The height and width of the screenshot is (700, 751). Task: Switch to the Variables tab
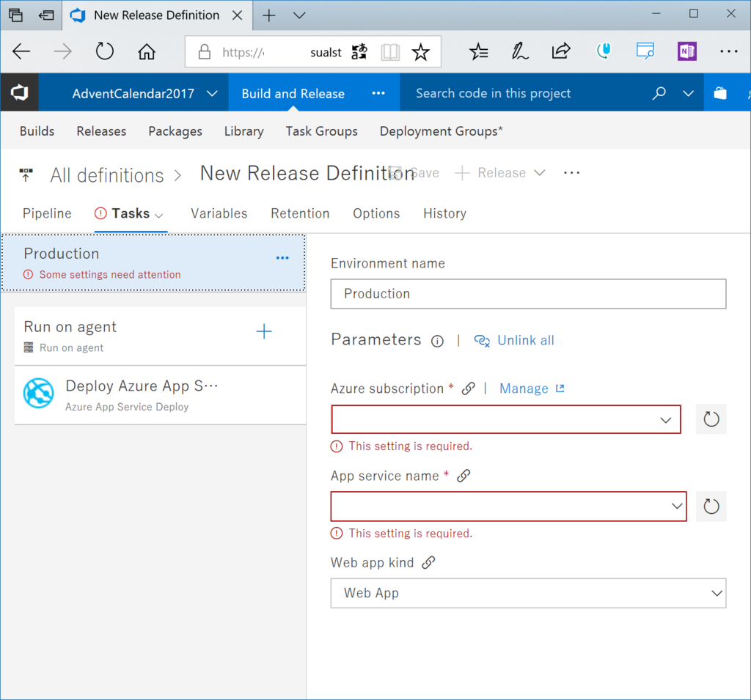[x=219, y=213]
